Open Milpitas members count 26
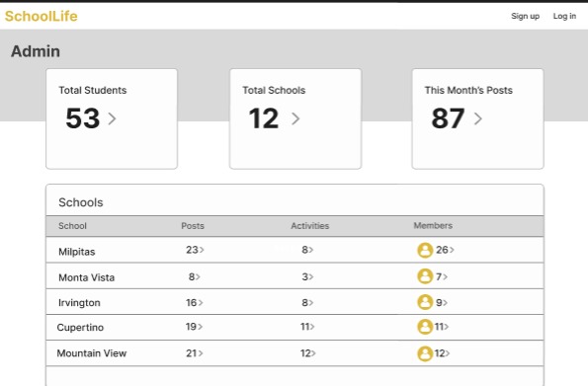 445,250
